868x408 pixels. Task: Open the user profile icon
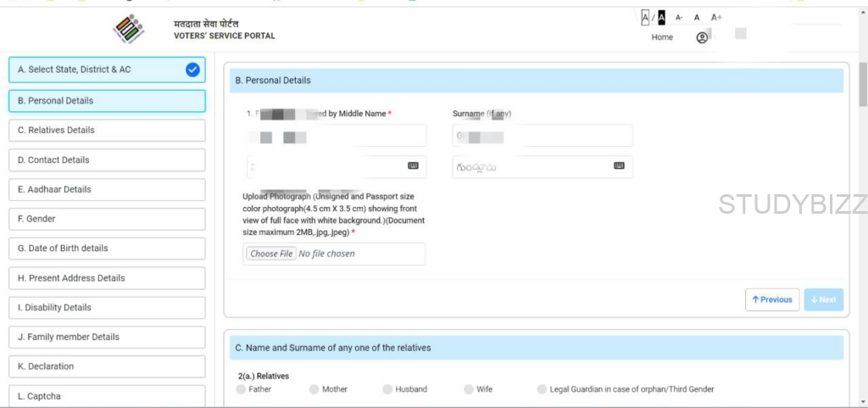click(x=702, y=37)
